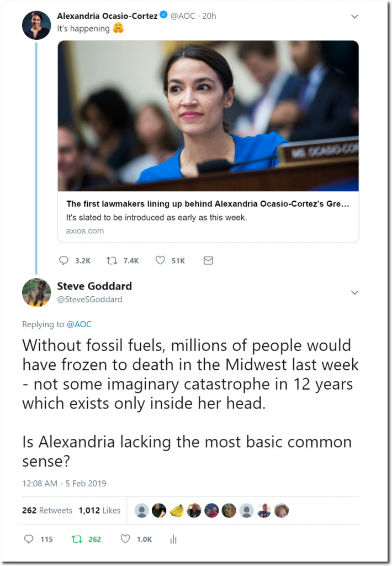Open the 12:08 AM - 5 Feb 2019 timestamp
The height and width of the screenshot is (566, 392).
click(64, 483)
